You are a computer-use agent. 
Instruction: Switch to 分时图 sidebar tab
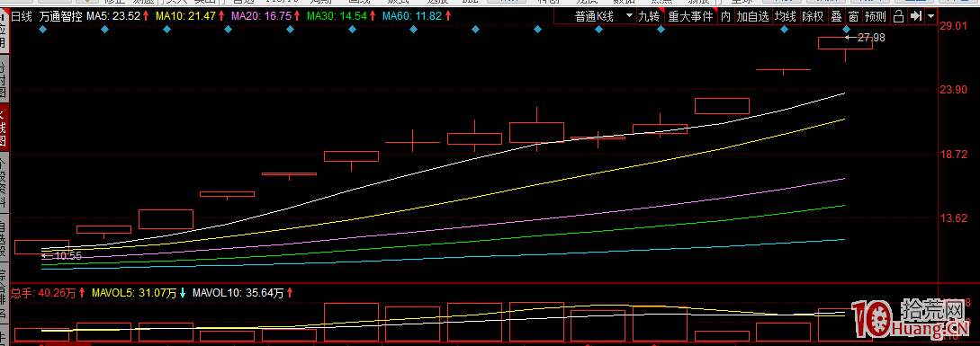[x=4, y=79]
